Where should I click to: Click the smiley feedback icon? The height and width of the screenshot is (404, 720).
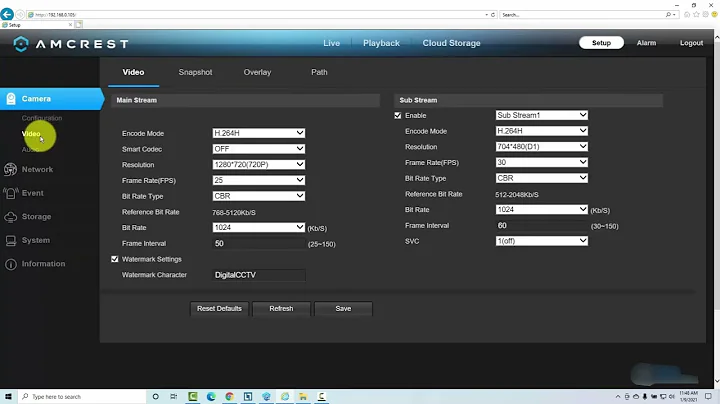(x=714, y=15)
